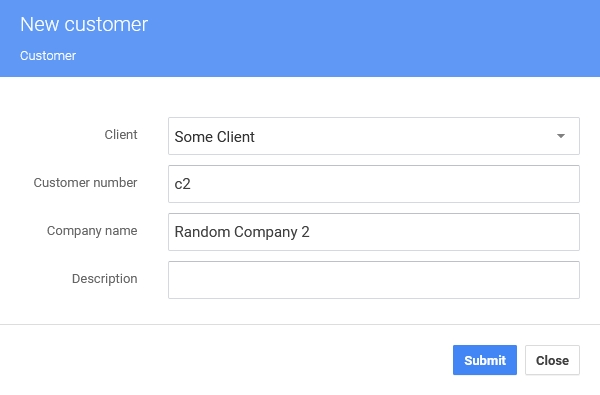Click the 'c2' text in Customer number
This screenshot has width=600, height=395.
pos(183,184)
